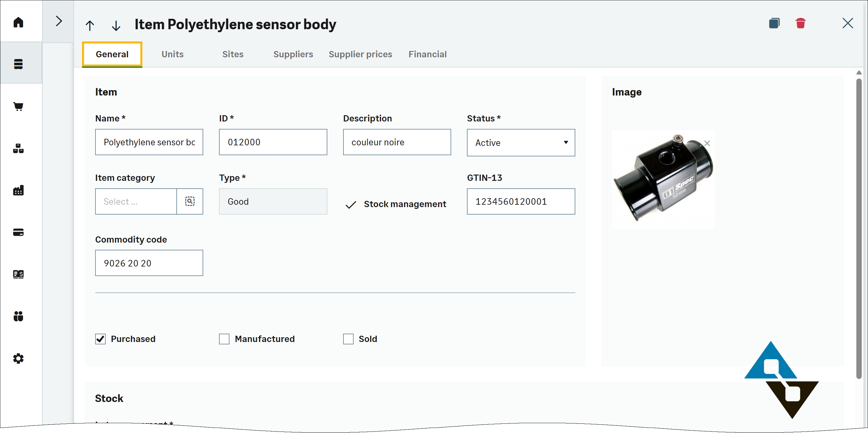The height and width of the screenshot is (433, 868).
Task: Open item category lookup search icon
Action: (190, 201)
